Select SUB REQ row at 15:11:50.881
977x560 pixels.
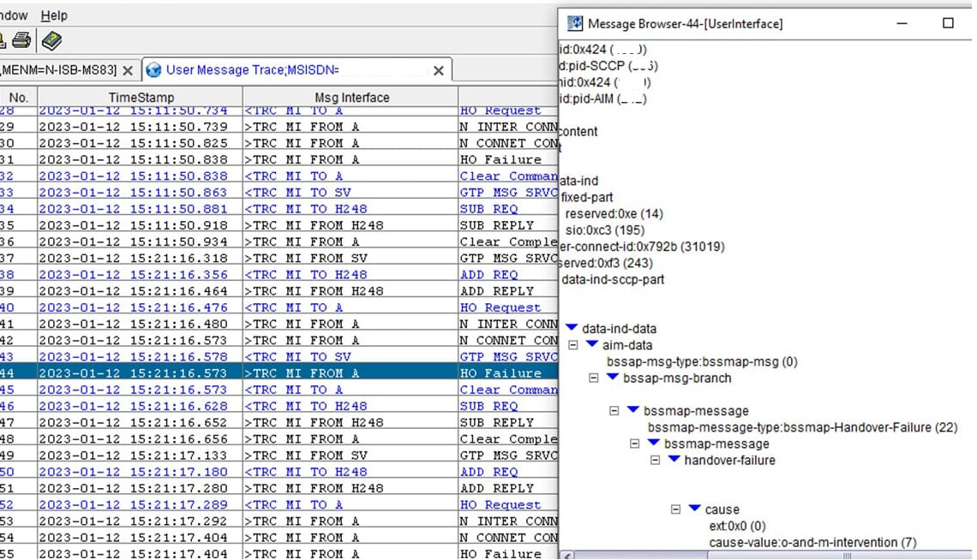(279, 208)
